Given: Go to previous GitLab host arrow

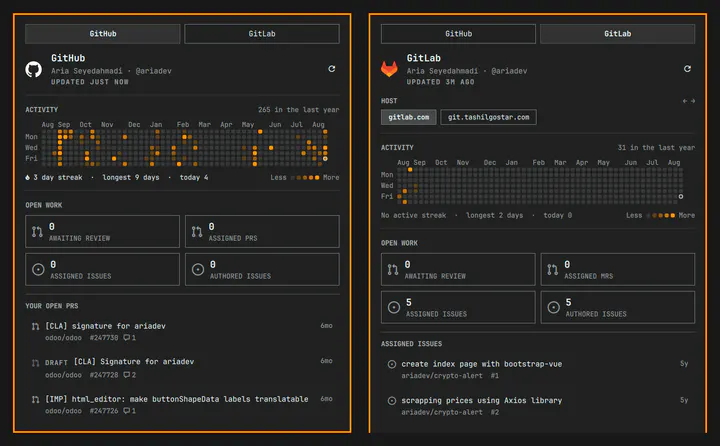Looking at the screenshot, I should click(x=685, y=101).
